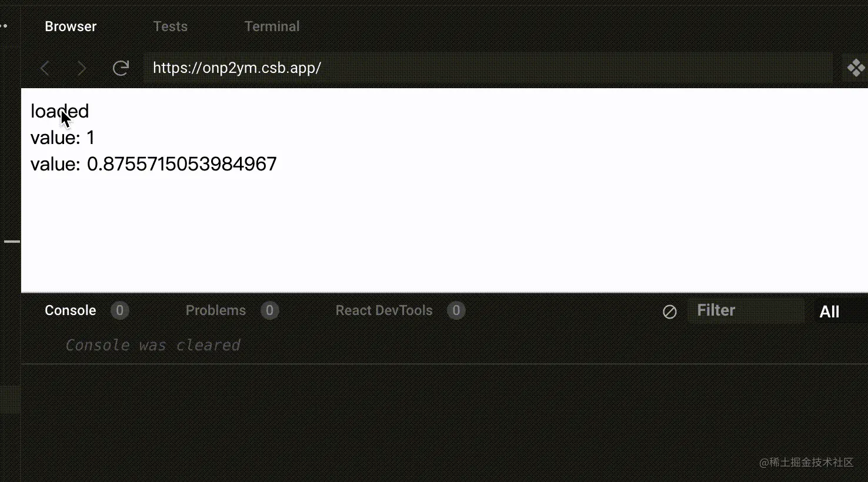Click the loaded text in the preview
Image resolution: width=868 pixels, height=482 pixels.
pyautogui.click(x=59, y=111)
